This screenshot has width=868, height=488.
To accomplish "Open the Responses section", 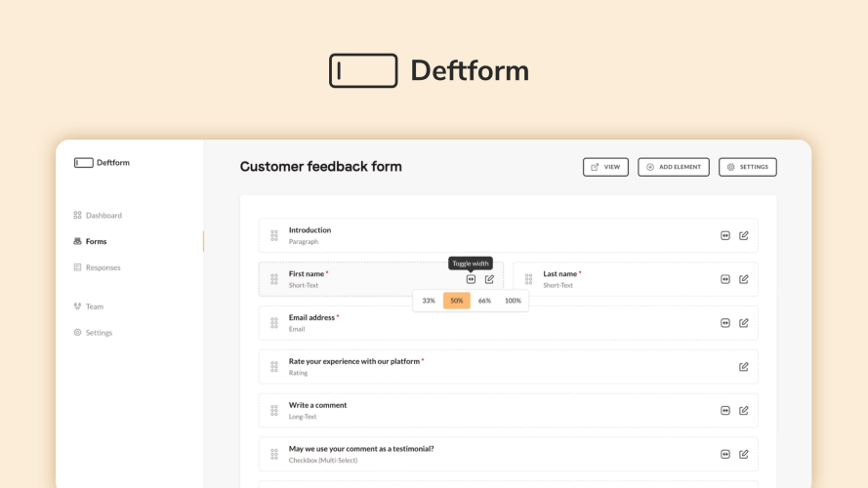I will coord(97,267).
